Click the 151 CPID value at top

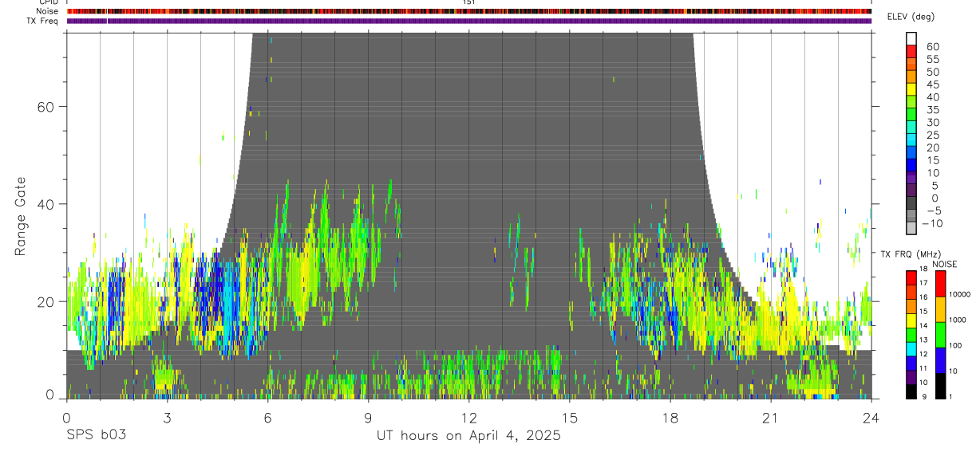coord(468,2)
